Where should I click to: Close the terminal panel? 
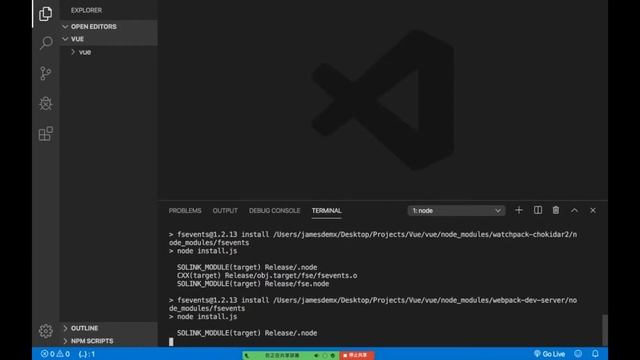click(x=593, y=211)
